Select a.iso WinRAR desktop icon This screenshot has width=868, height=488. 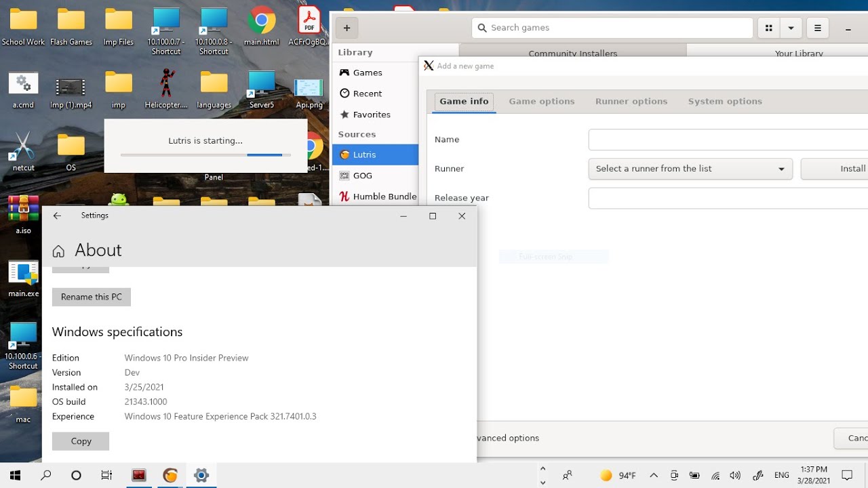23,214
